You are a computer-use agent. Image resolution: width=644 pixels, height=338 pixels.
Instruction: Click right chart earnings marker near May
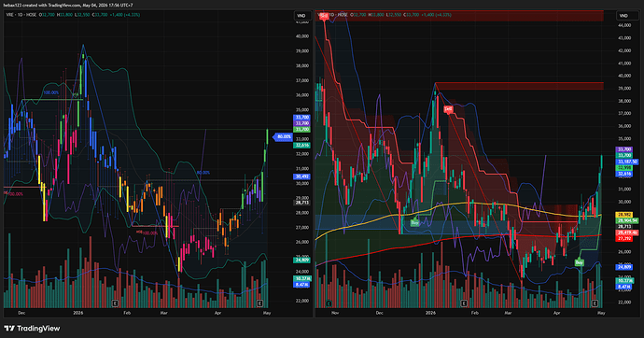coord(595,303)
